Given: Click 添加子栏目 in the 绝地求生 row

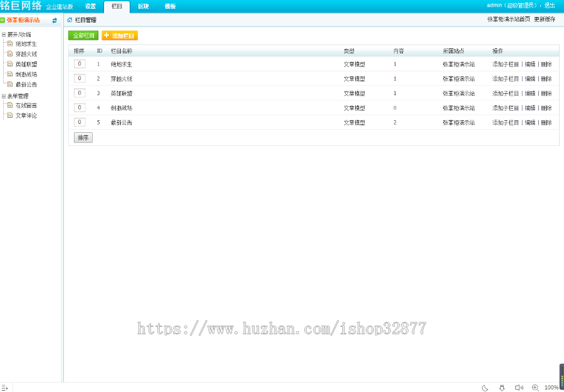Looking at the screenshot, I should [x=506, y=64].
